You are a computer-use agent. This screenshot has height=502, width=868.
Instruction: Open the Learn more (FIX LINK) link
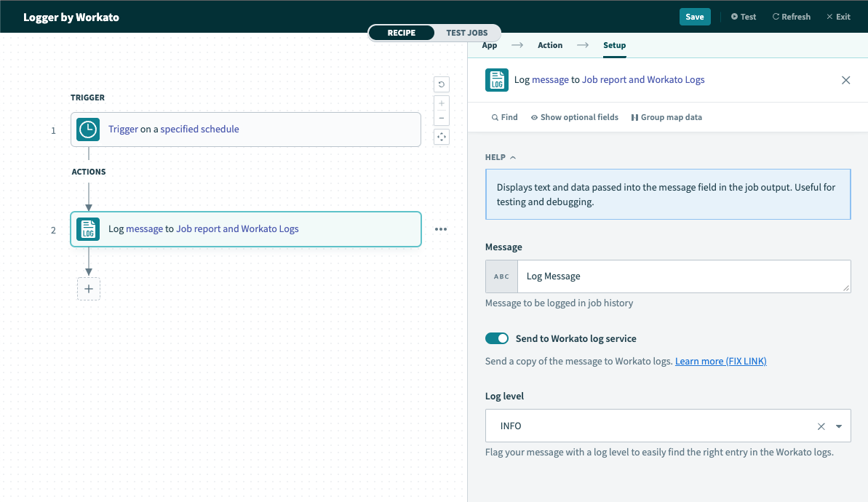(x=720, y=361)
